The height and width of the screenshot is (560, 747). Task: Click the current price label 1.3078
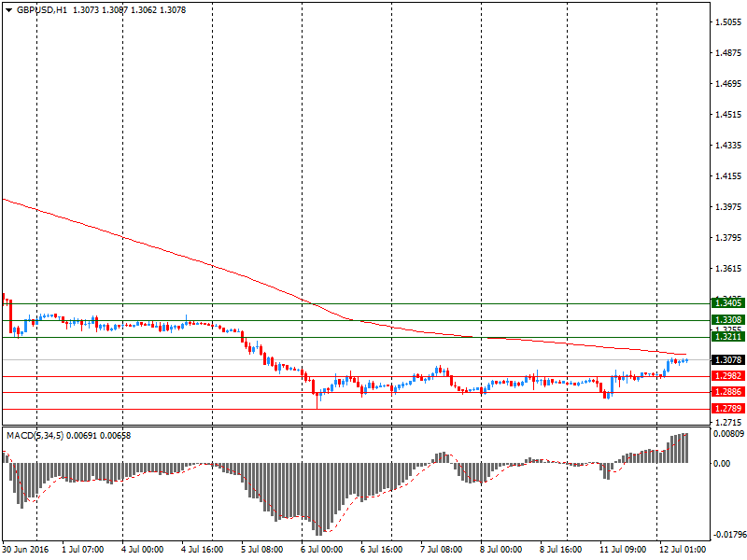(728, 360)
